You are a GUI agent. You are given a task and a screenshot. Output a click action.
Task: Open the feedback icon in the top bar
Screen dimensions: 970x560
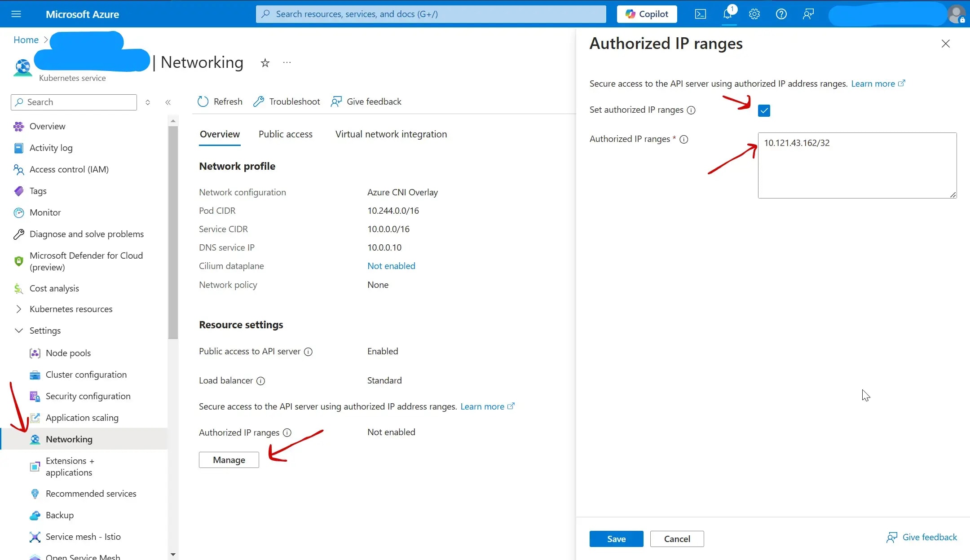click(x=808, y=14)
